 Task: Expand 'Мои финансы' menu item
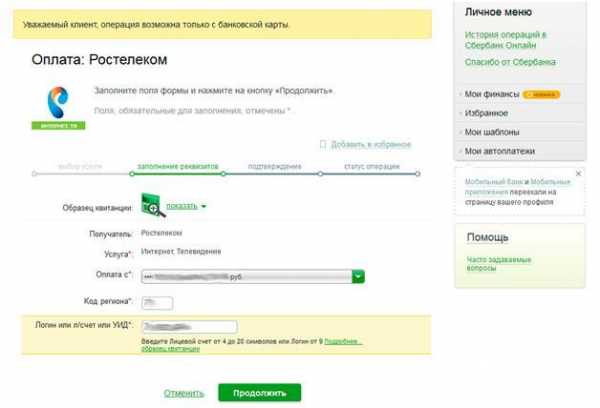[x=492, y=94]
